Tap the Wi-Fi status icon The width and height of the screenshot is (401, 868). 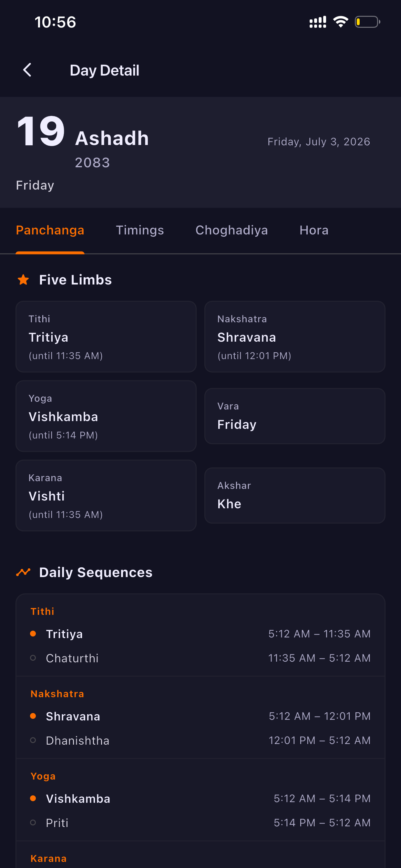tap(340, 22)
